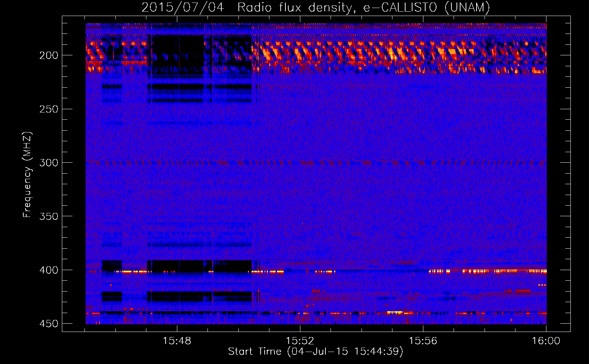Click the 15:56 time tick label
Viewport: 589px width, 364px height.
[423, 341]
